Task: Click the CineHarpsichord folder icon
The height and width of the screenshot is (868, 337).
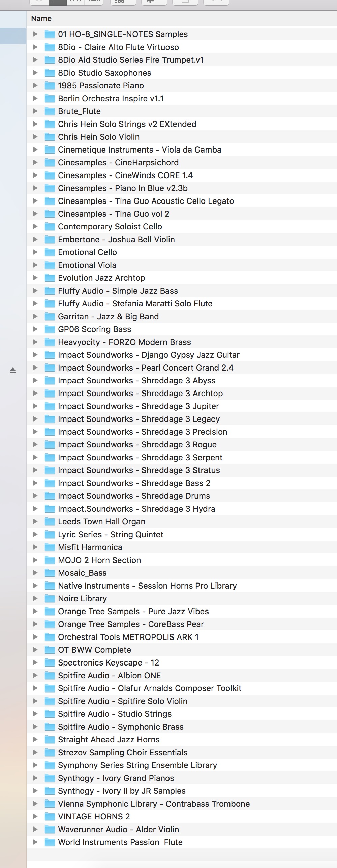Action: coord(50,162)
